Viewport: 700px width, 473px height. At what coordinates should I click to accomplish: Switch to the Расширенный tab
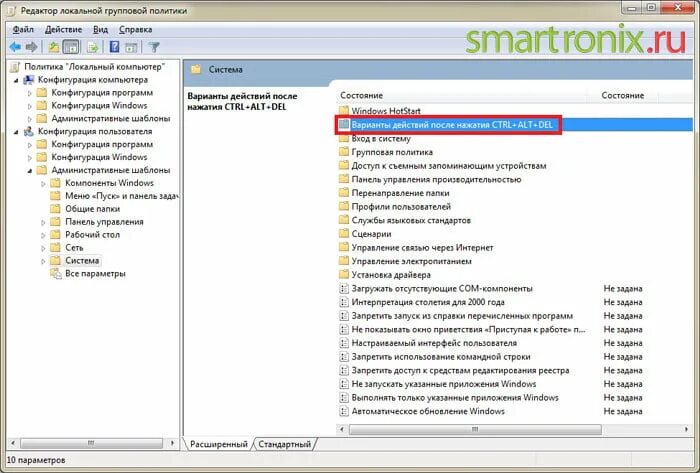(219, 444)
